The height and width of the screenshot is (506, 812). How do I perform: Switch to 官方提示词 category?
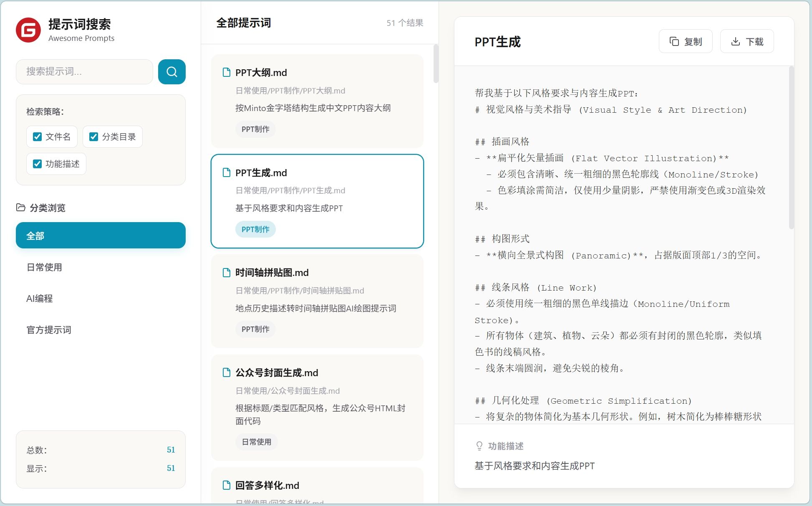pyautogui.click(x=49, y=330)
